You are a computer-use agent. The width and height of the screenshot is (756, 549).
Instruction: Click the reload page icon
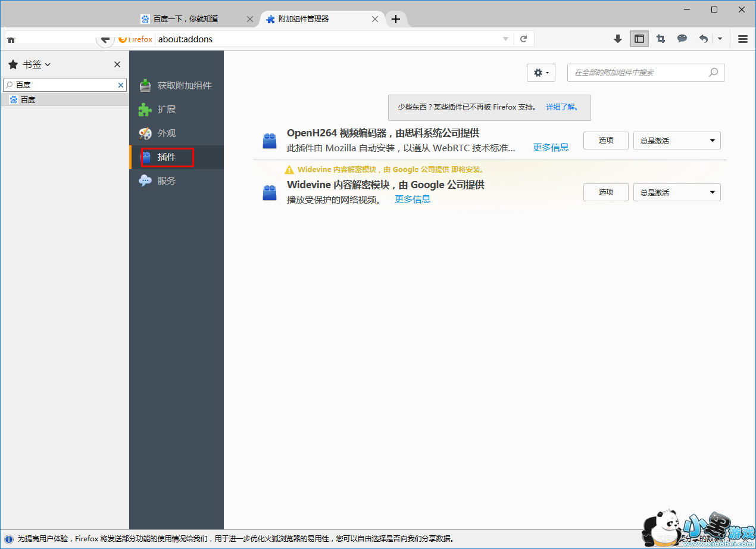tap(524, 39)
